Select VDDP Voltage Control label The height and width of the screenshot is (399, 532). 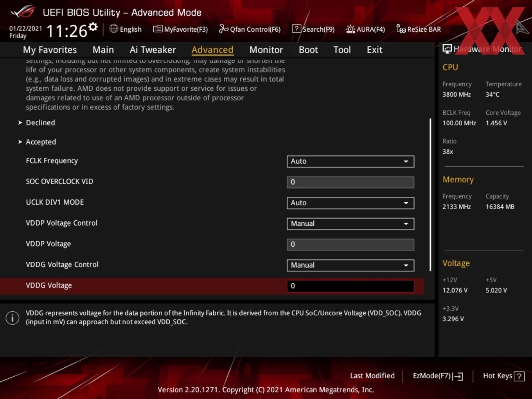click(61, 223)
